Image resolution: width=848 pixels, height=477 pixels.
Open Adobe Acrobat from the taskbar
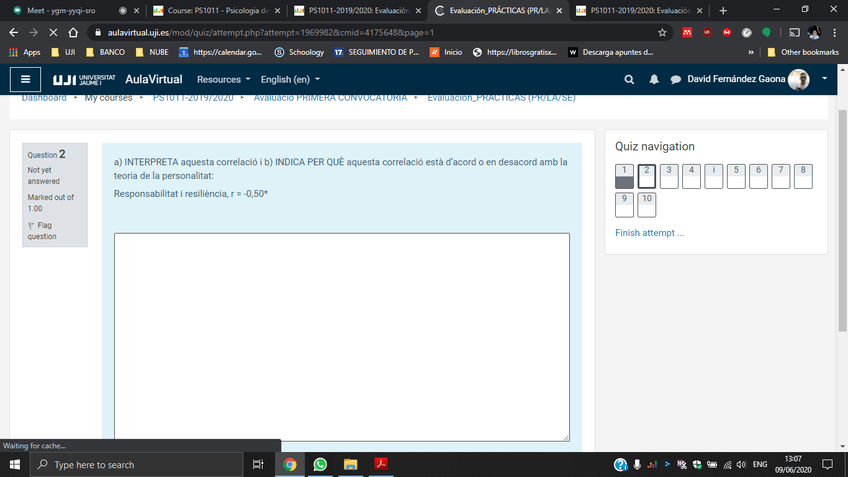381,465
